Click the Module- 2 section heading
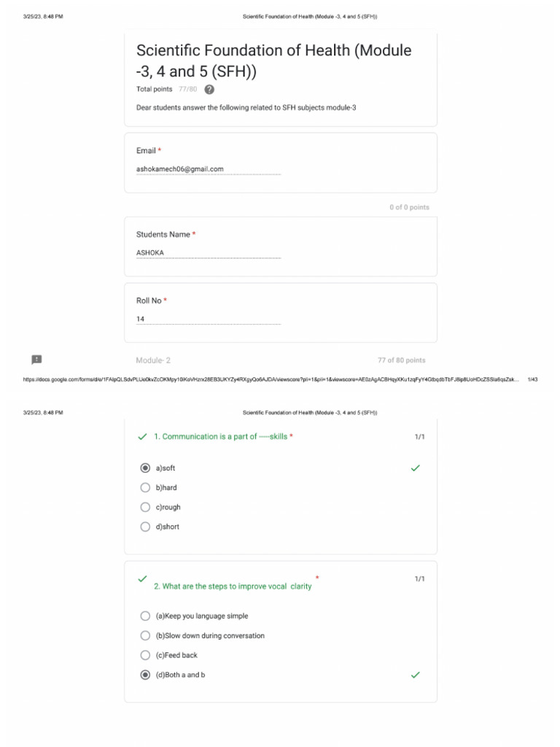The width and height of the screenshot is (560, 747). click(x=153, y=360)
